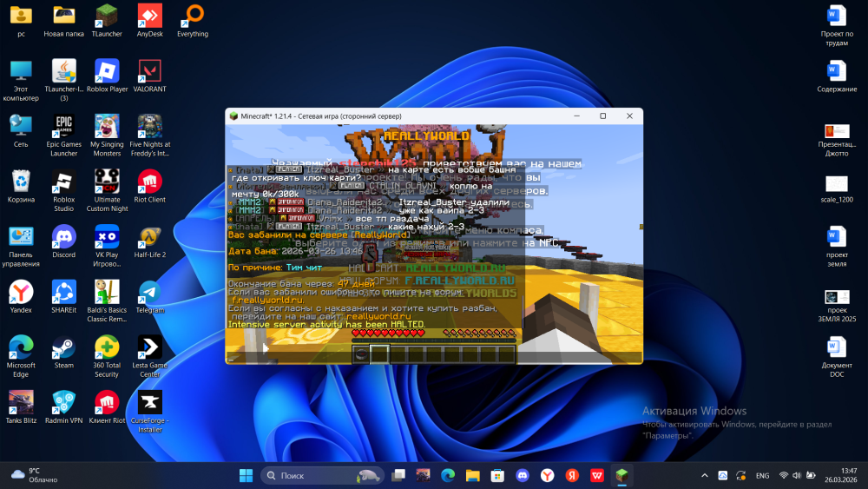Open the Telegram desktop icon

(149, 297)
